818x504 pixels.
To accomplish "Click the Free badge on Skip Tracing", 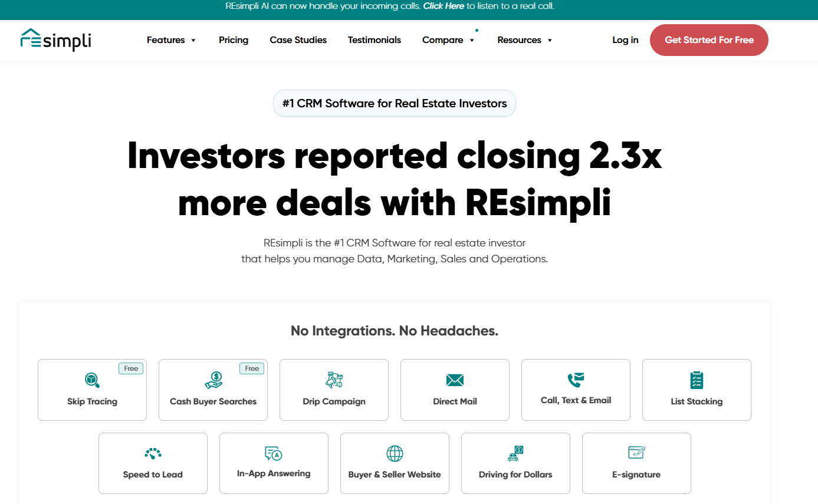I will click(x=131, y=368).
